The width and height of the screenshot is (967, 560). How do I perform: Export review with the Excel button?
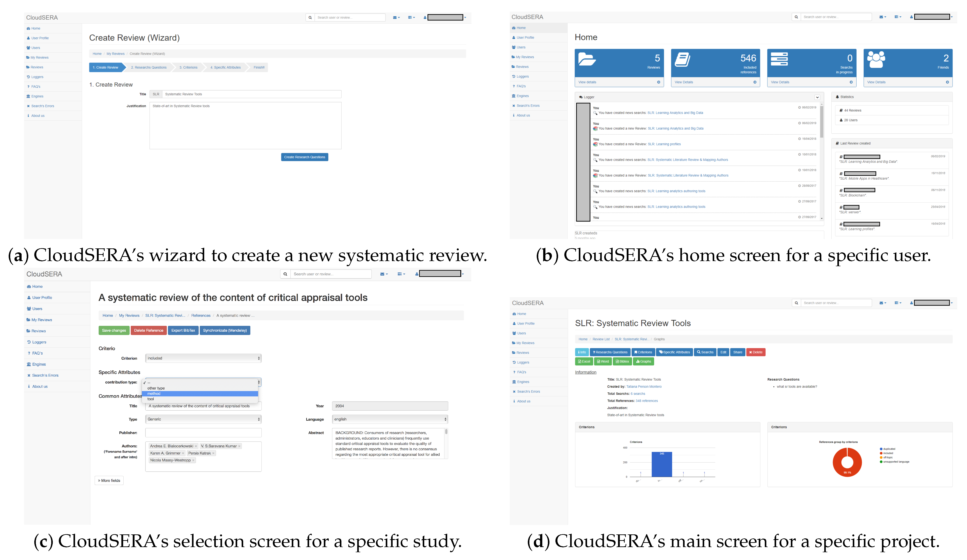(x=584, y=361)
